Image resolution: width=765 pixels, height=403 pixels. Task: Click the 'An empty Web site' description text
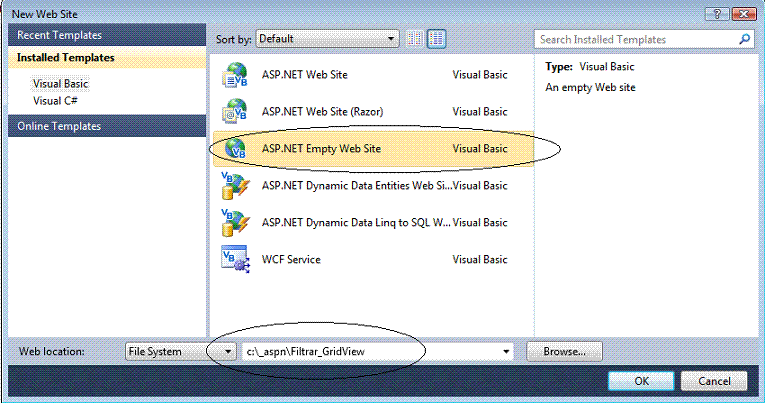590,88
